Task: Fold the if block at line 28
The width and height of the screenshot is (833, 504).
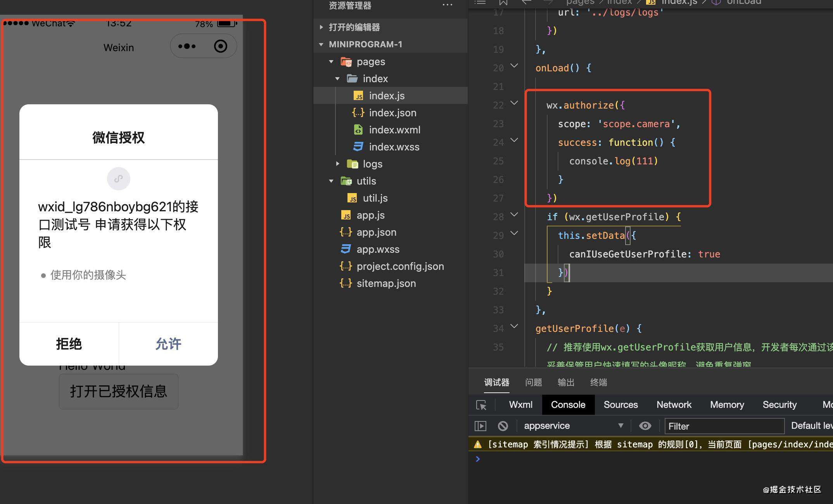Action: 514,215
